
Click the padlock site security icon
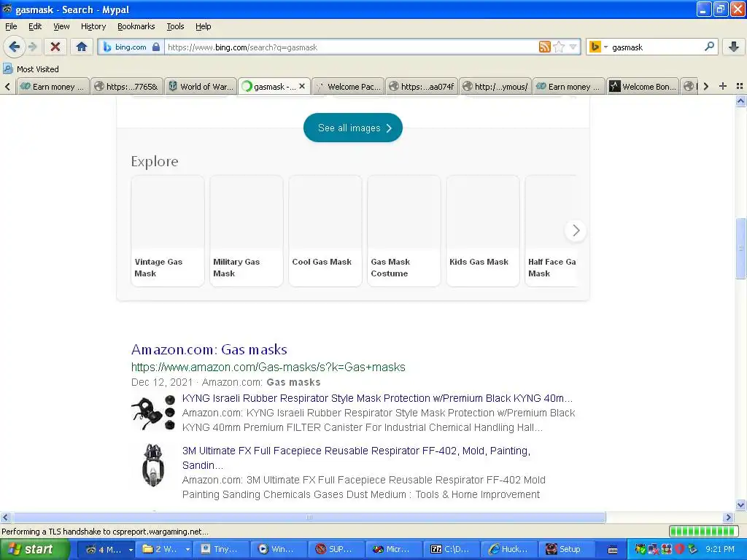click(x=156, y=47)
